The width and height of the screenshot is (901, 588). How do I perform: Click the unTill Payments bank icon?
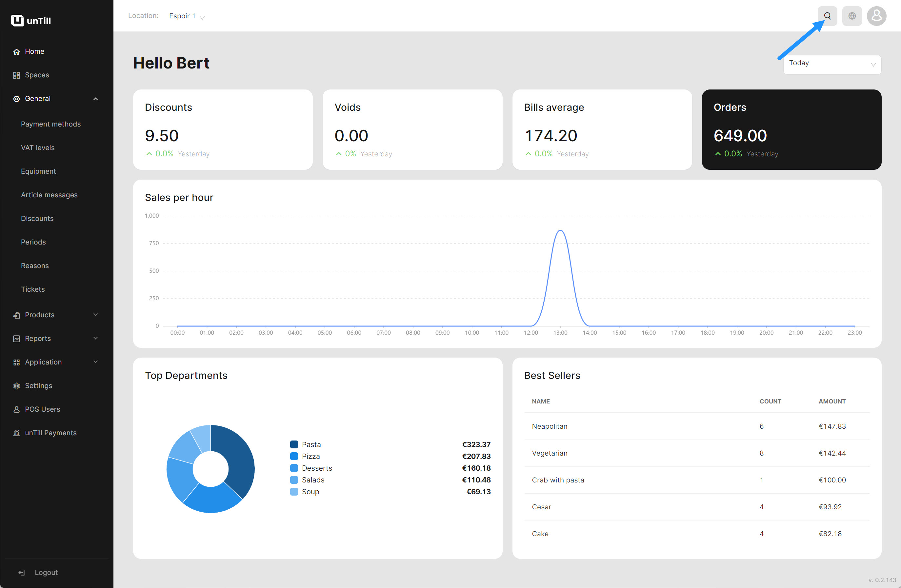point(16,433)
